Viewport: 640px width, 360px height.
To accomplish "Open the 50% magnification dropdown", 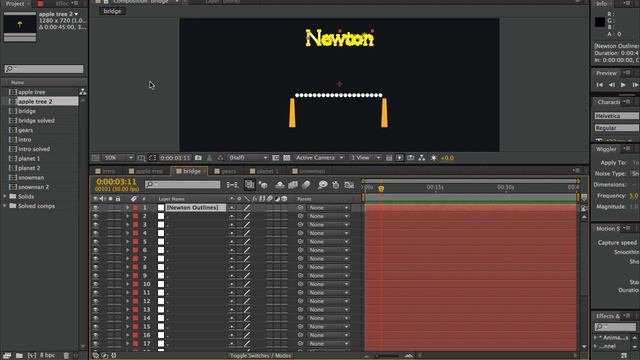I will tap(118, 158).
